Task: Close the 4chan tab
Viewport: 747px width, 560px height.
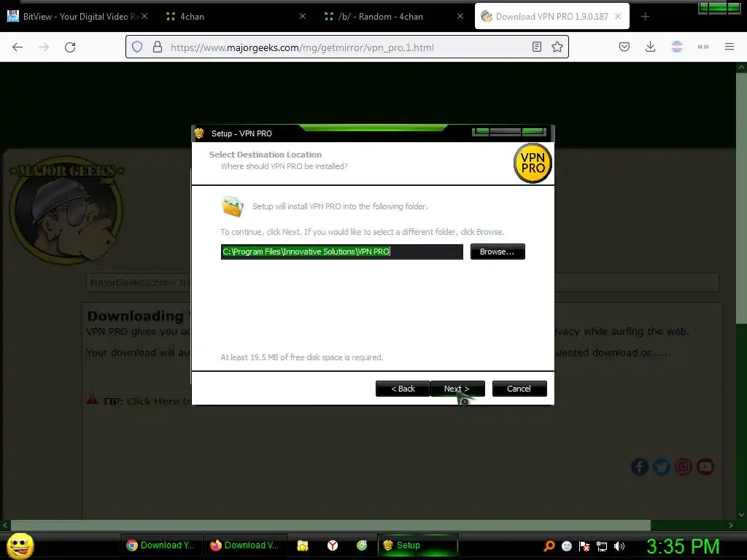Action: pyautogui.click(x=303, y=16)
